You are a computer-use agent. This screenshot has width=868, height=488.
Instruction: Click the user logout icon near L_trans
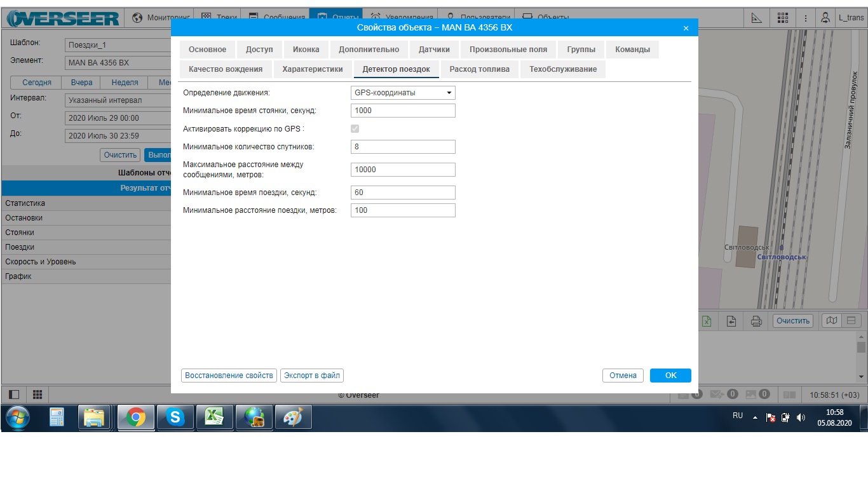click(x=825, y=18)
